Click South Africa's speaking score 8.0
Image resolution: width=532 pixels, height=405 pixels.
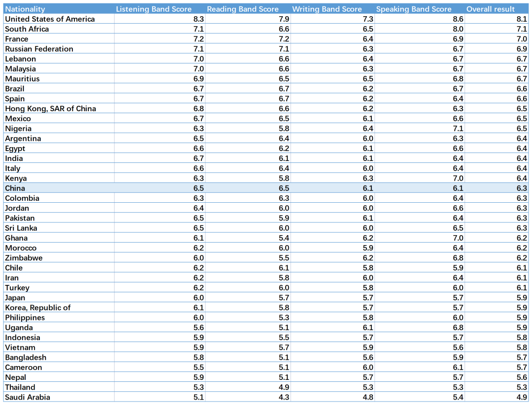(x=458, y=29)
